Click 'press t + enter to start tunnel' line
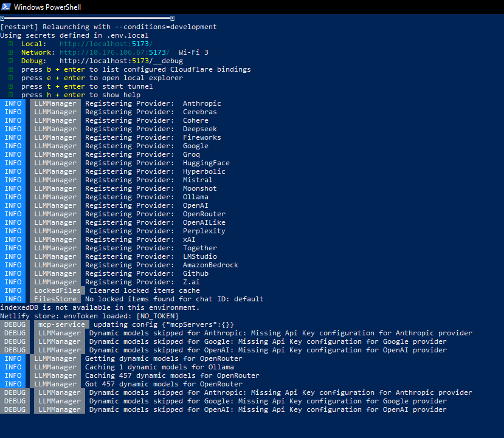Image resolution: width=504 pixels, height=438 pixels. click(87, 86)
